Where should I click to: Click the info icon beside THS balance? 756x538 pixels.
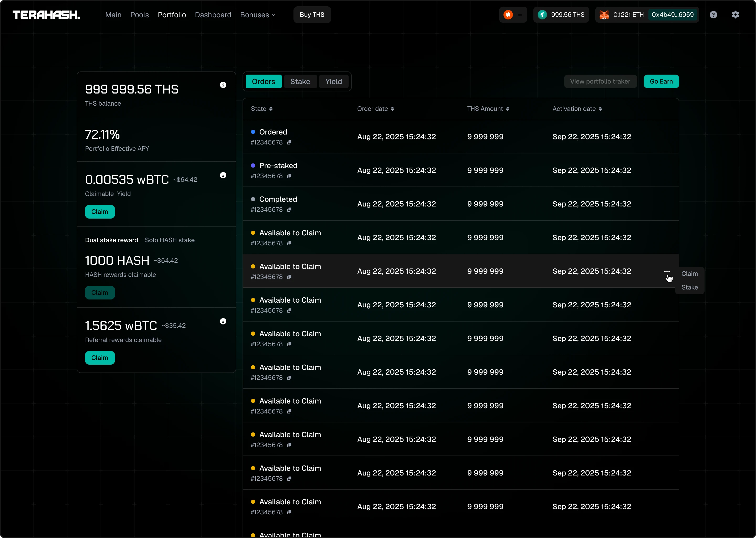(x=223, y=85)
